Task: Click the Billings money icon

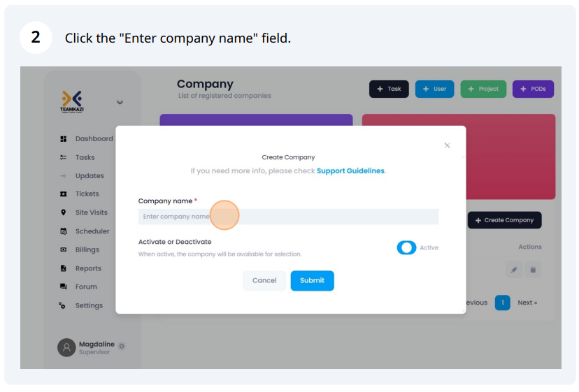Action: pyautogui.click(x=64, y=250)
